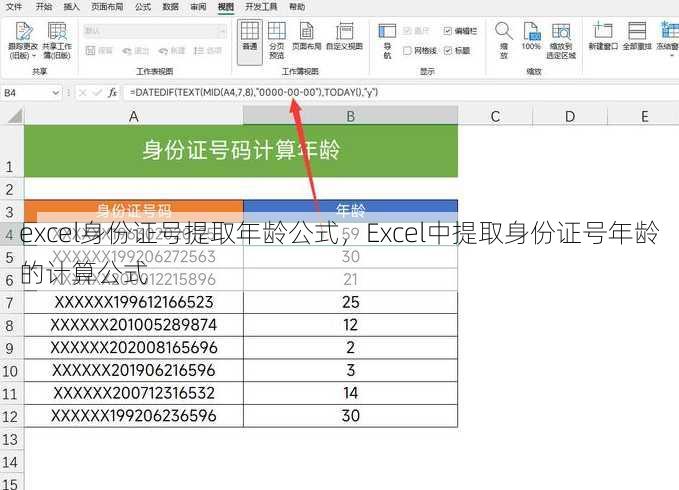The image size is (679, 490).
Task: Click the greyed-out 保留 sheet view button
Action: (x=99, y=51)
